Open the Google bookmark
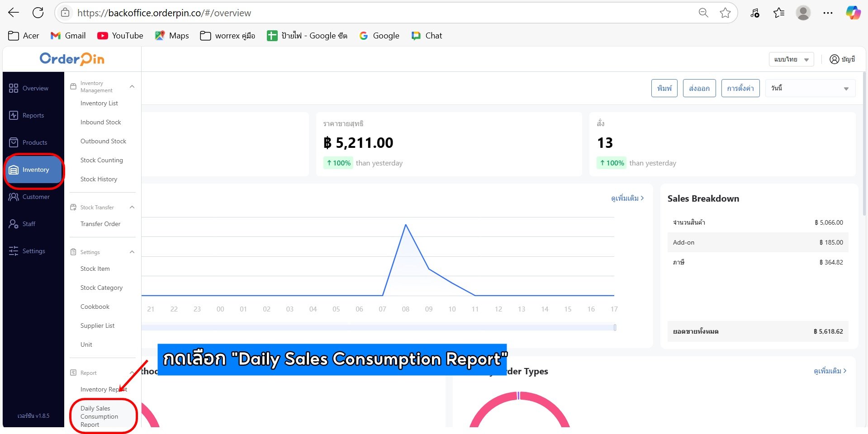Image resolution: width=868 pixels, height=434 pixels. click(x=379, y=36)
